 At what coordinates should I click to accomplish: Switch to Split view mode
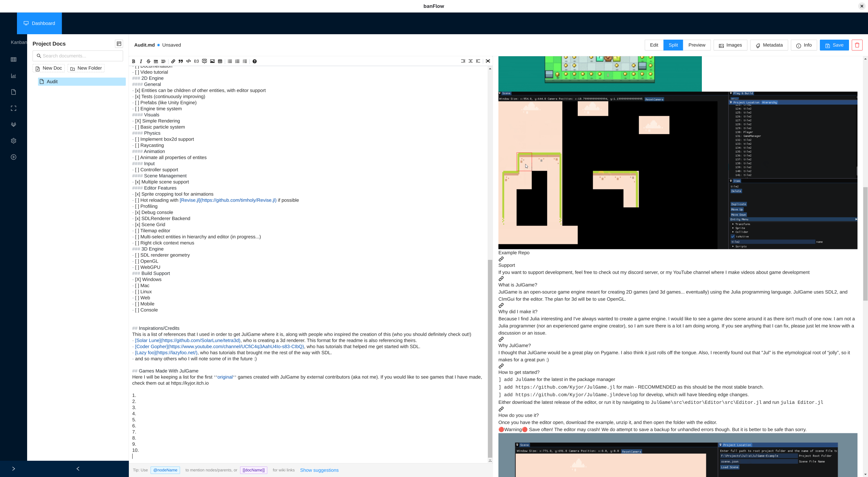click(673, 45)
